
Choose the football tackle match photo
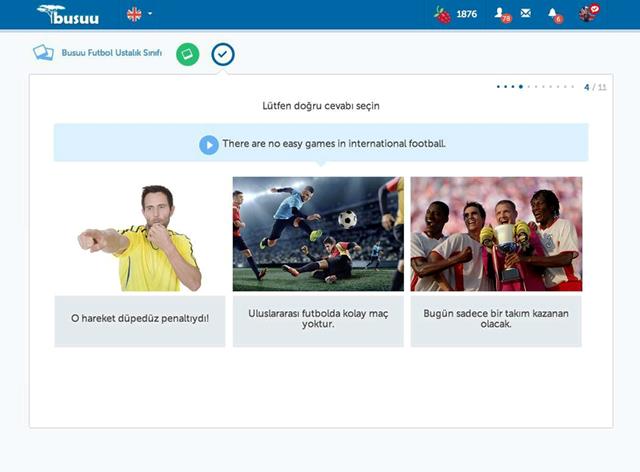(x=318, y=234)
